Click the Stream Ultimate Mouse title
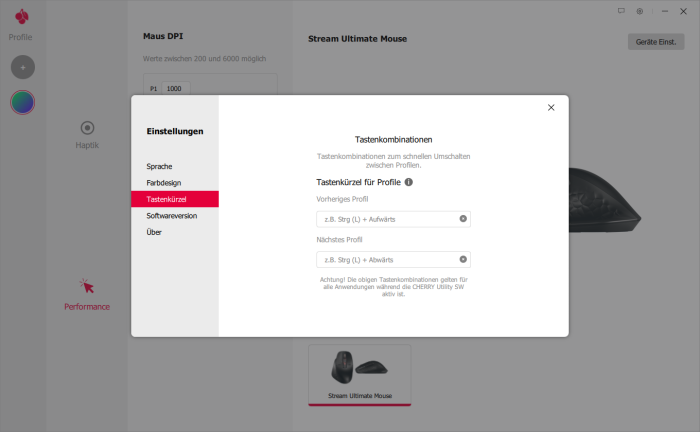Viewport: 700px width, 432px height. [x=357, y=39]
